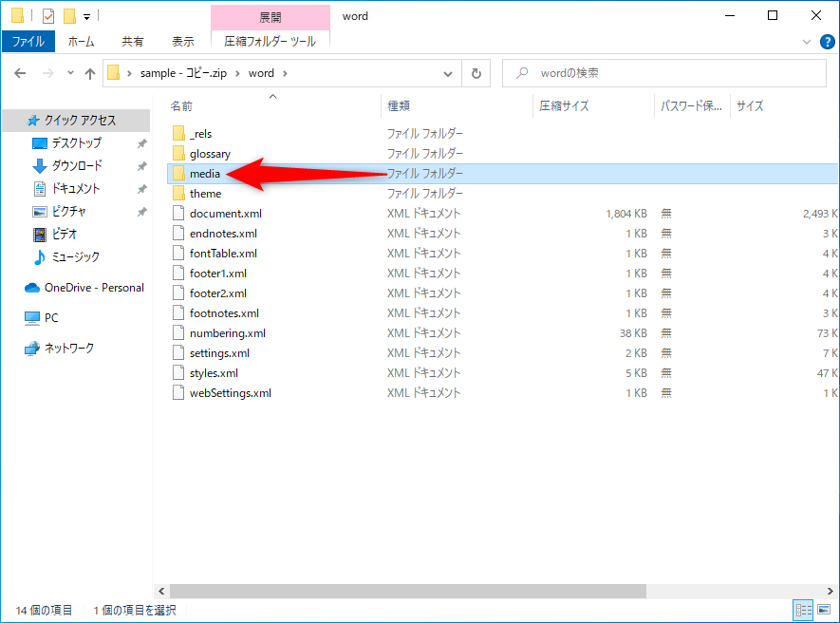Viewport: 840px width, 623px height.
Task: Click the 1,804 KB compressed size cell
Action: click(x=625, y=214)
